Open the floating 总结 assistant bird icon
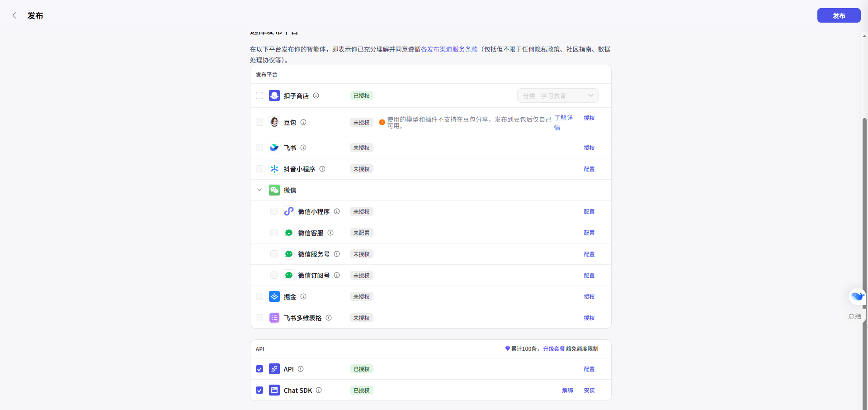 (x=857, y=297)
